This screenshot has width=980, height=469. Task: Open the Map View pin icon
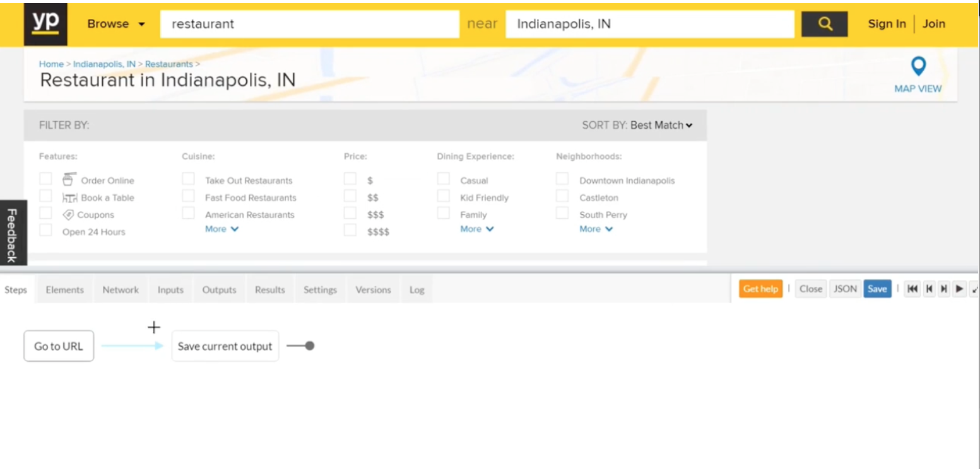pos(918,66)
